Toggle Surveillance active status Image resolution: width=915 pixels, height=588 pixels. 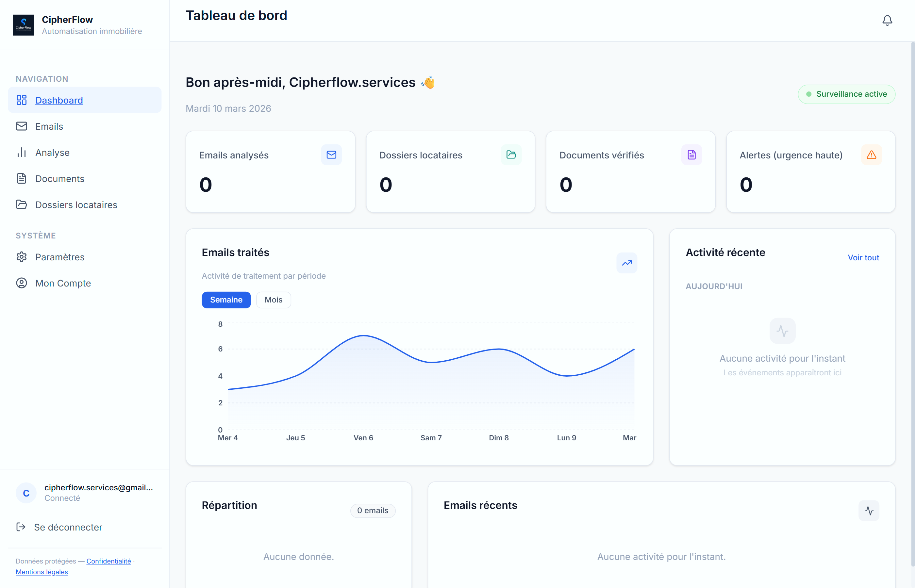click(846, 94)
